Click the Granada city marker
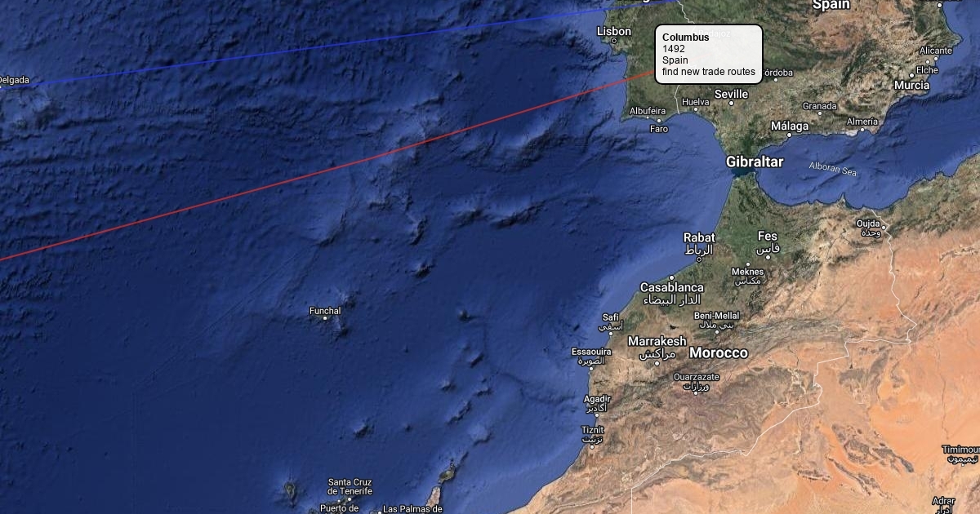This screenshot has width=980, height=514. click(x=819, y=114)
